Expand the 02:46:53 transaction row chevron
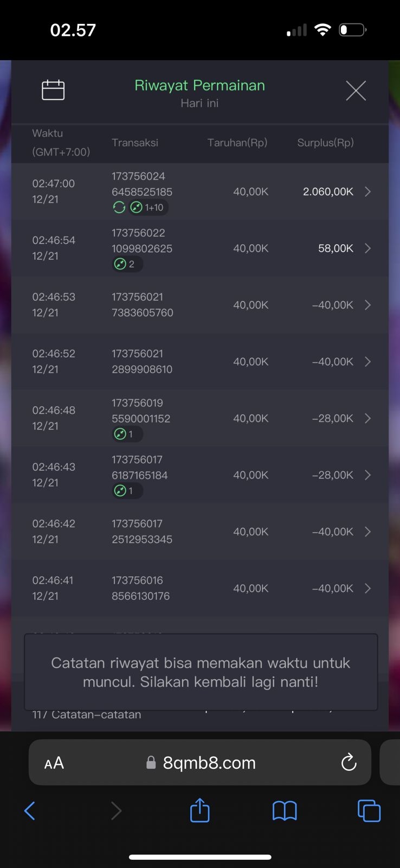The width and height of the screenshot is (400, 868). [x=367, y=305]
